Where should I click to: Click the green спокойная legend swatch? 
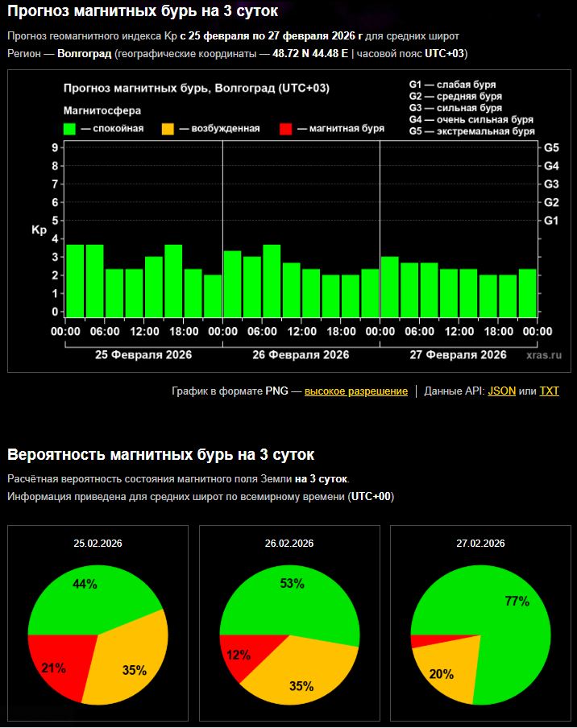(70, 129)
